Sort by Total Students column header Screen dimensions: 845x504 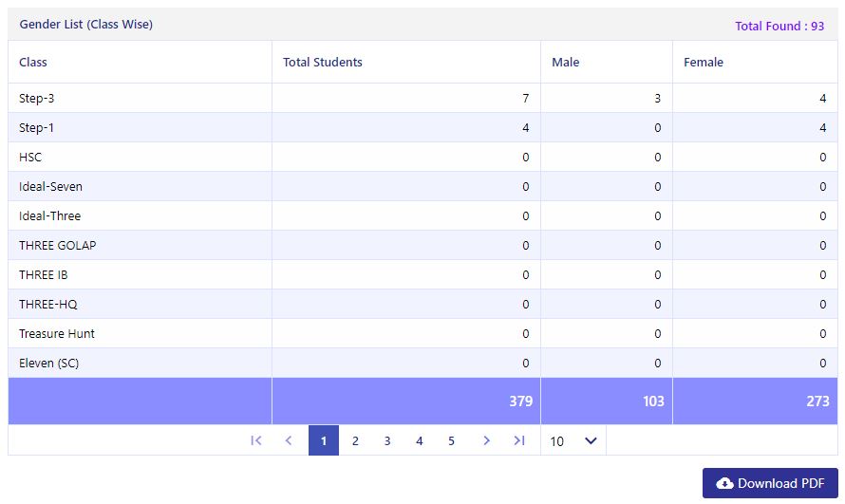tap(322, 63)
